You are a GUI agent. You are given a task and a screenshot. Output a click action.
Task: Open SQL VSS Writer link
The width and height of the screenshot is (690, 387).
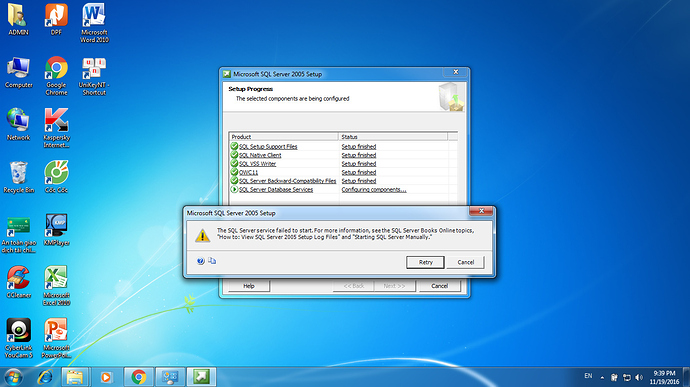click(257, 163)
